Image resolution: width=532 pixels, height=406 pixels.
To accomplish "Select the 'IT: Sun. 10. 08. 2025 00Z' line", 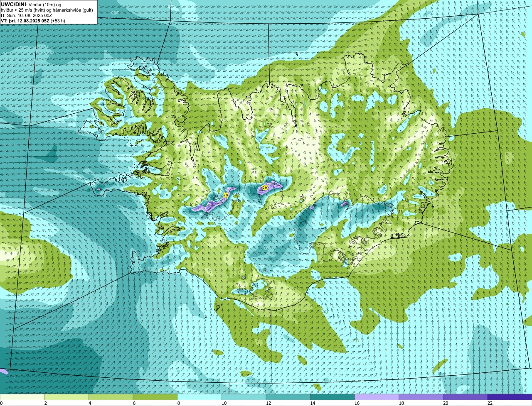I will (27, 15).
